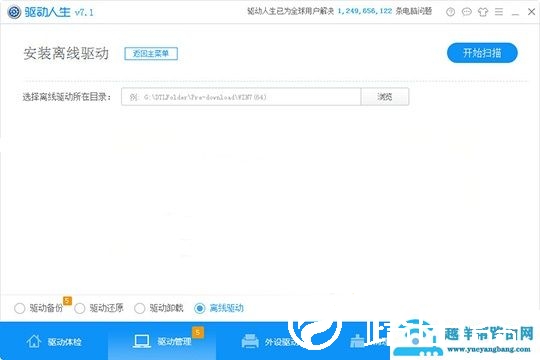The height and width of the screenshot is (360, 540).
Task: Click the laptop icon for 驱动管理
Action: click(x=142, y=341)
